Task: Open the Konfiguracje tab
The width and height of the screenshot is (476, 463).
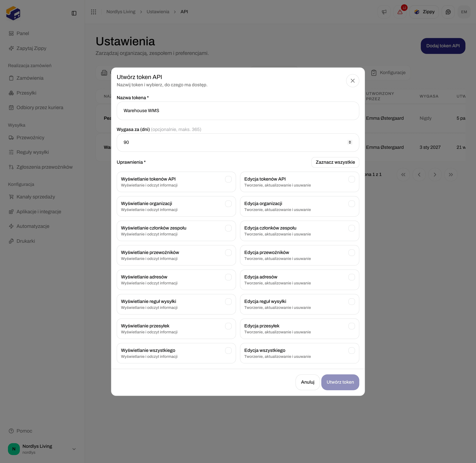Action: (x=388, y=73)
